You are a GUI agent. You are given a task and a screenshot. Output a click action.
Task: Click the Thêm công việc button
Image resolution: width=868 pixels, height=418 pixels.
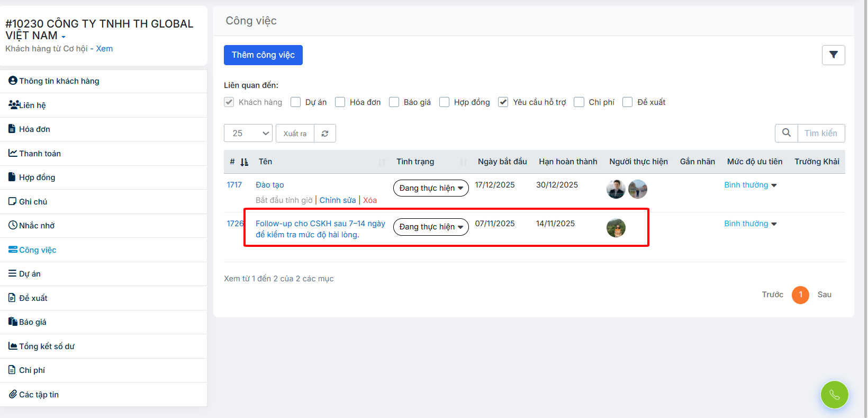click(x=263, y=55)
